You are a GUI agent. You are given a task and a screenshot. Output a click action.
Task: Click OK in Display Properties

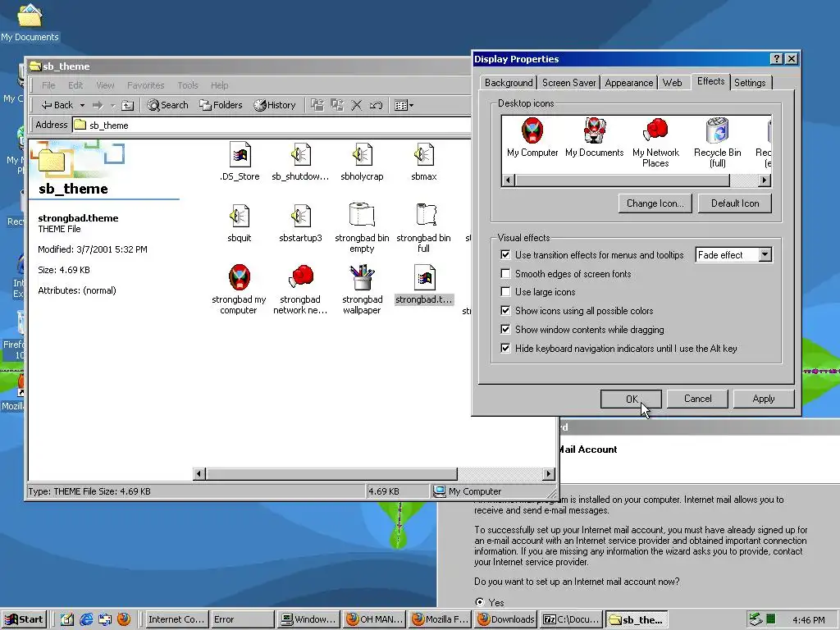pyautogui.click(x=631, y=399)
